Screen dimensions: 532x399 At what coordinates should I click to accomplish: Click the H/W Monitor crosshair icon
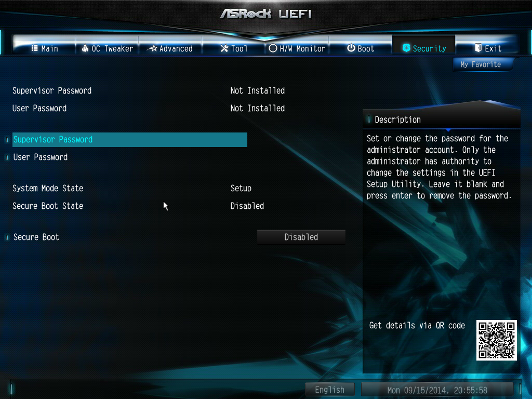(x=273, y=48)
